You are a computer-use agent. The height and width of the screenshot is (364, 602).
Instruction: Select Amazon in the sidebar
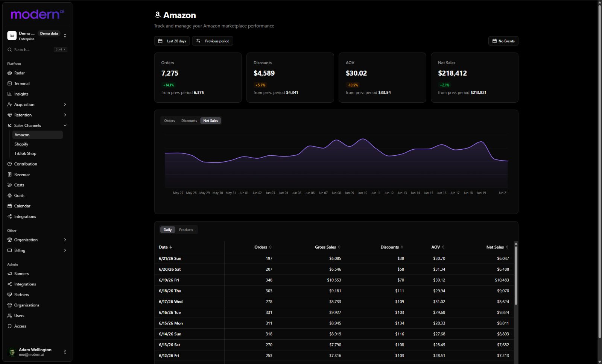(37, 135)
